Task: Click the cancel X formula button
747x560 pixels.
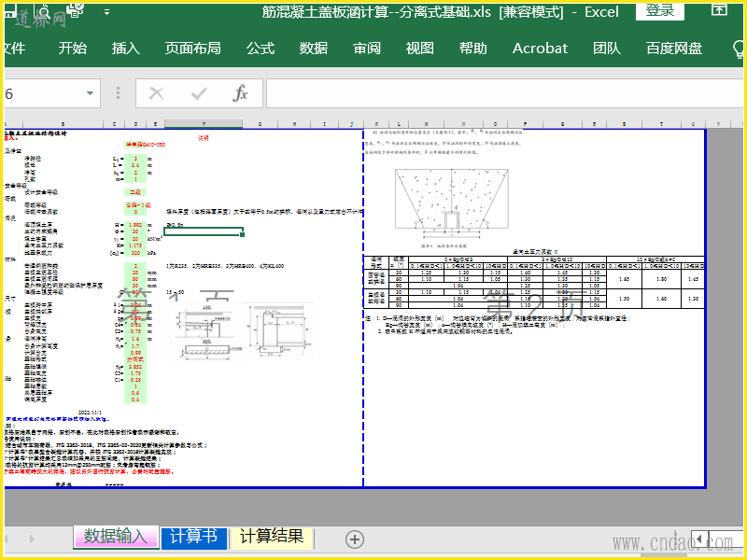Action: pyautogui.click(x=156, y=93)
